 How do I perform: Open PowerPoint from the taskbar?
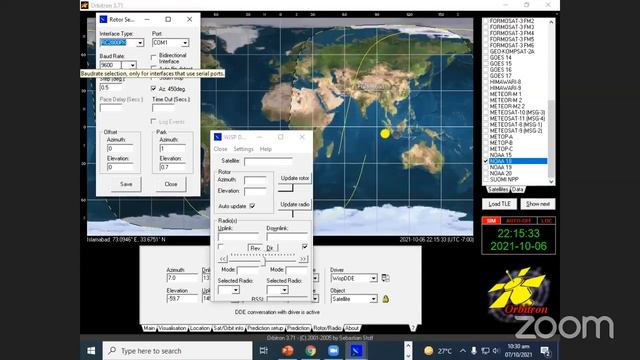coord(288,351)
